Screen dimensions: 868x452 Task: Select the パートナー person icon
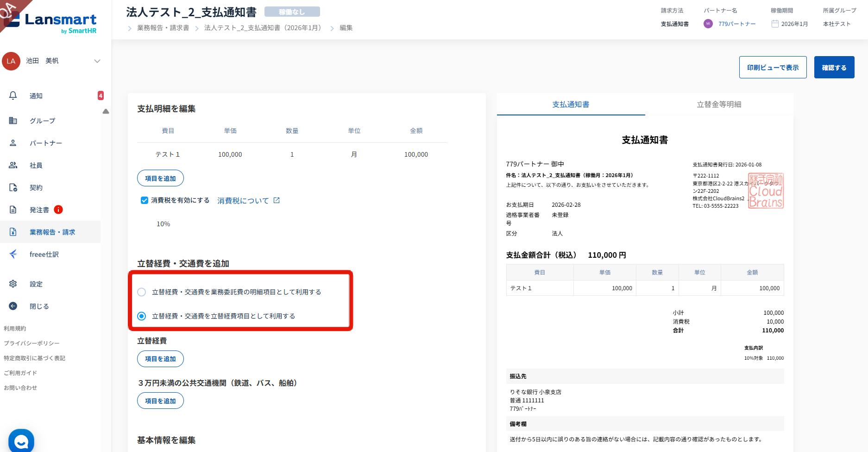click(13, 143)
